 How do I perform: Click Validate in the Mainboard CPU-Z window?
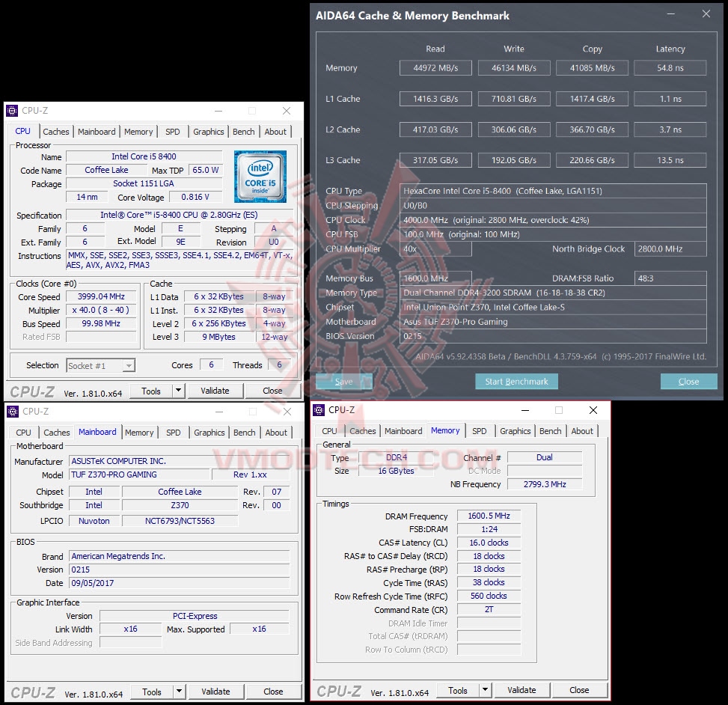[x=216, y=692]
